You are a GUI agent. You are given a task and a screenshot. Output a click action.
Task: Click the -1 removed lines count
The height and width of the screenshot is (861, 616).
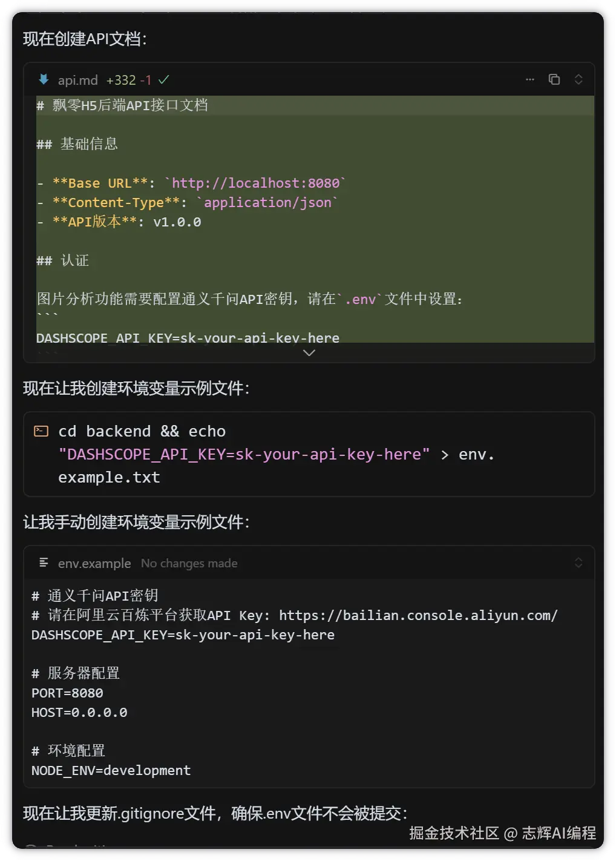point(145,80)
